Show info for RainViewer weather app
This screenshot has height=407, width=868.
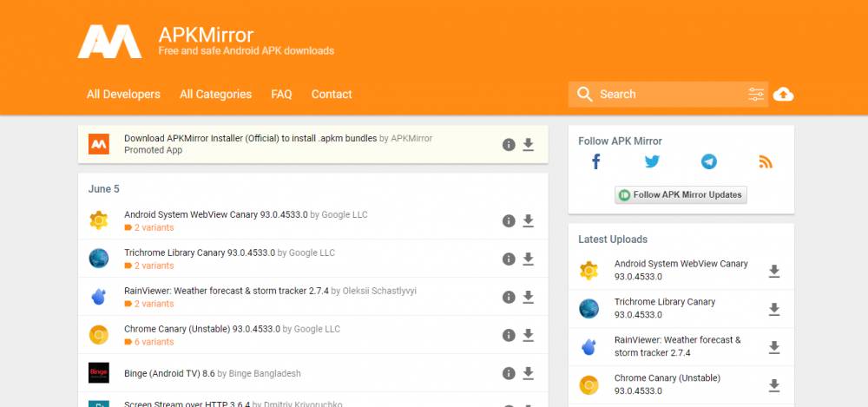click(x=509, y=298)
